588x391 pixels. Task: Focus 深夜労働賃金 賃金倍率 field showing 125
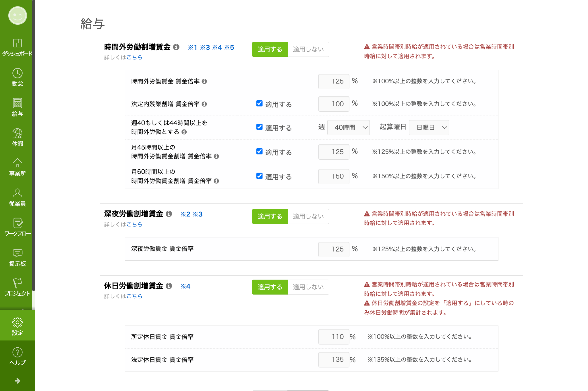click(x=334, y=249)
